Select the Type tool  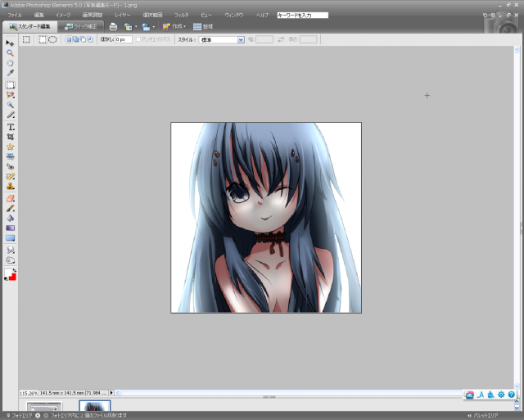tap(11, 127)
